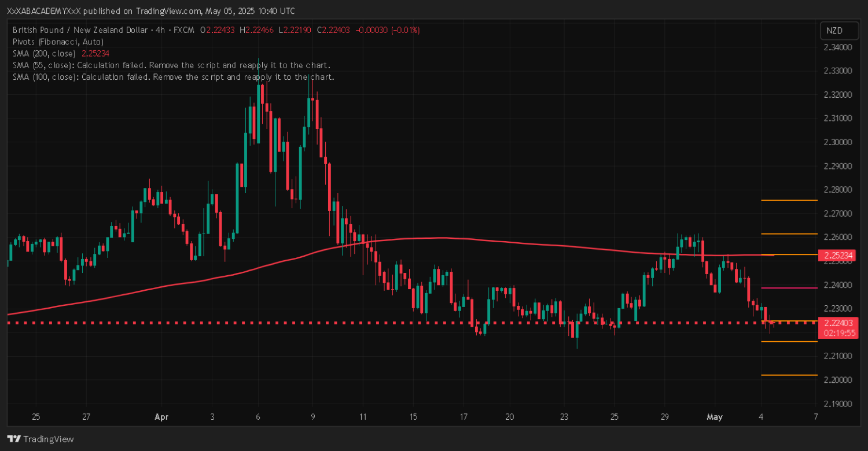Viewport: 868px width, 451px height.
Task: Click the red 2.25234 SMA price label
Action: coord(834,255)
